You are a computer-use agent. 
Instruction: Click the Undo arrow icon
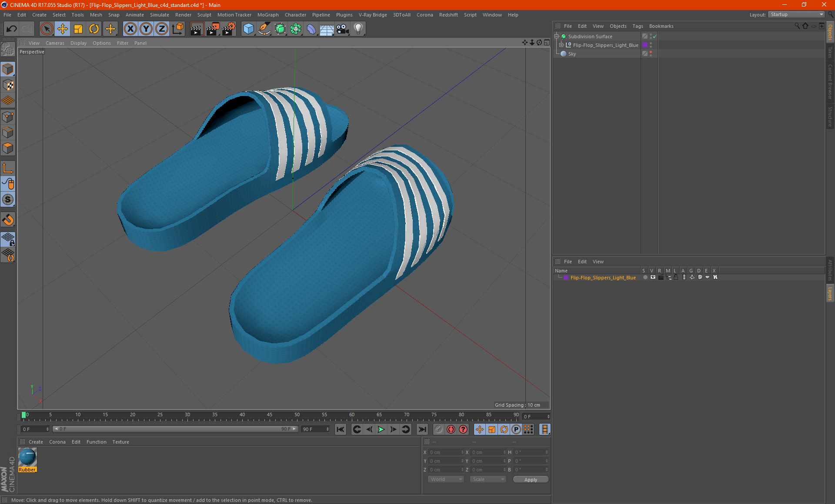pos(12,29)
